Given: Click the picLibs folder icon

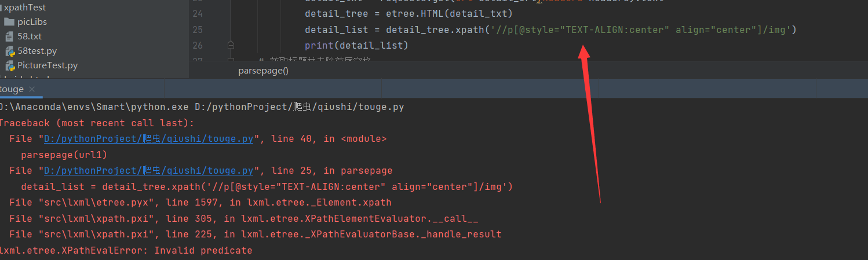Looking at the screenshot, I should point(9,22).
